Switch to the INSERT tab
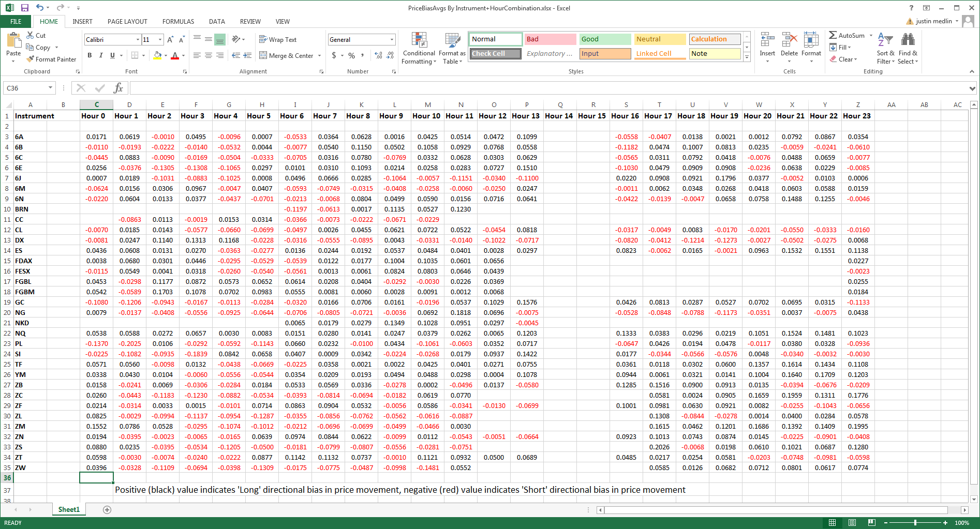The height and width of the screenshot is (529, 980). click(83, 21)
